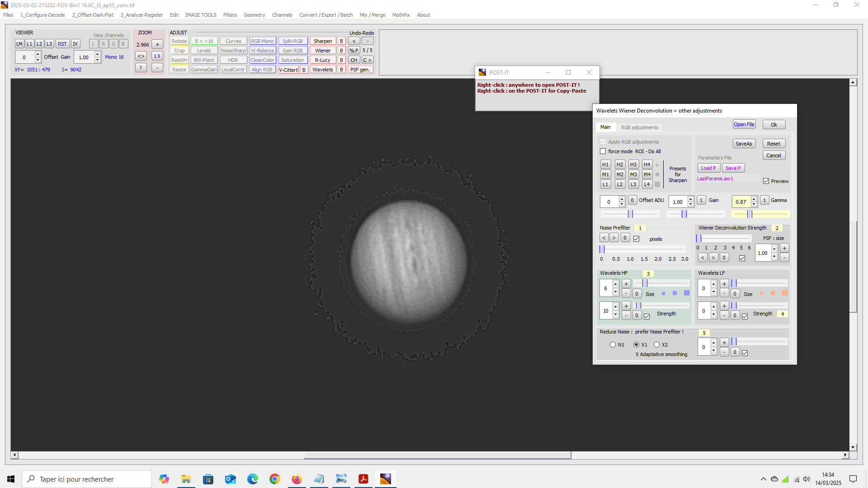
Task: Enable force mode ROI checkbox
Action: coord(603,151)
